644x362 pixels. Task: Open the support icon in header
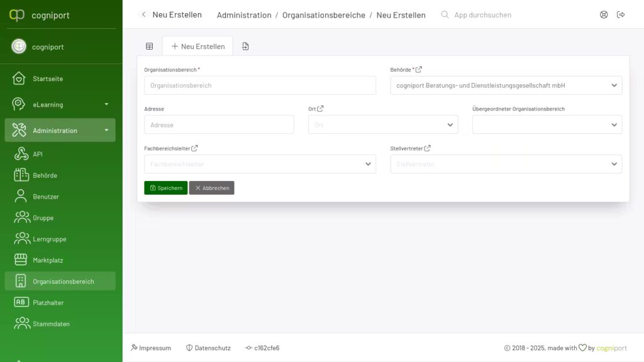tap(604, 14)
